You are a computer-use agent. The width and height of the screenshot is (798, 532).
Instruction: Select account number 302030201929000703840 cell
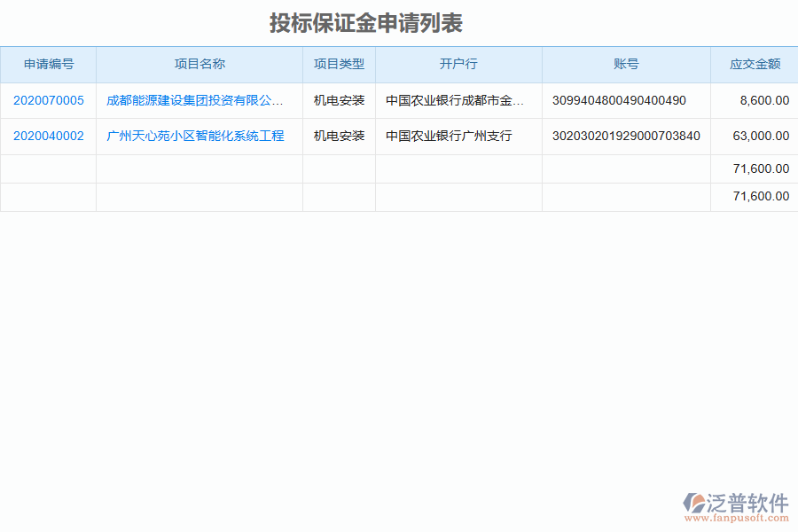point(625,136)
